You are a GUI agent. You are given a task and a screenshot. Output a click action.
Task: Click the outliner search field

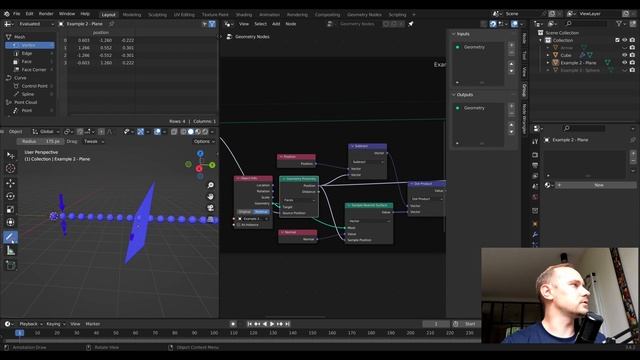coord(585,24)
